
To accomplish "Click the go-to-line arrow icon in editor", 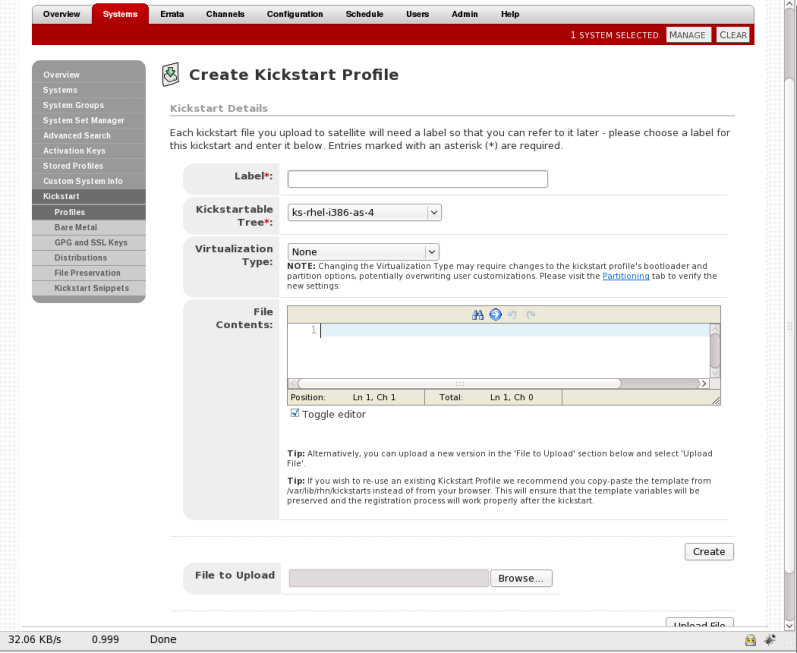I will click(x=495, y=314).
